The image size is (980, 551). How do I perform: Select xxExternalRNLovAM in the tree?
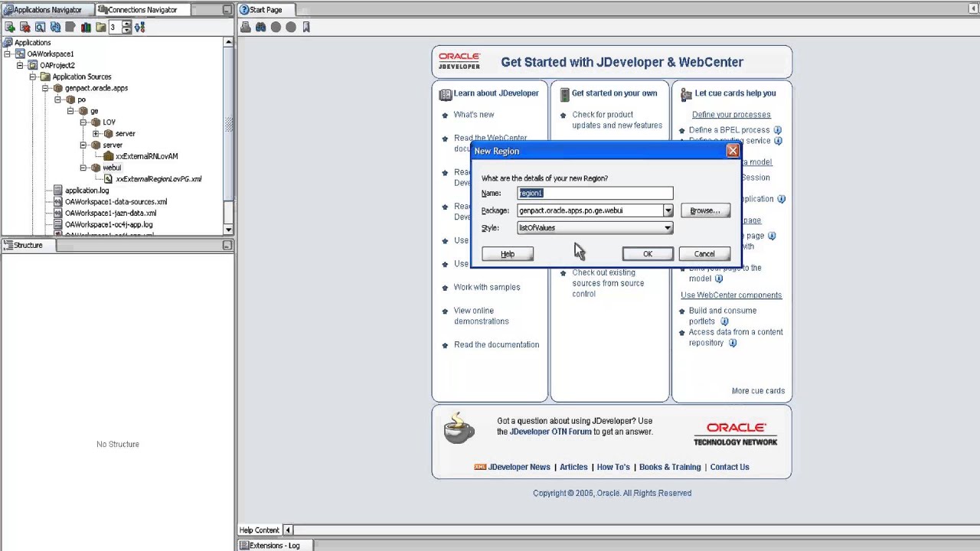click(146, 156)
